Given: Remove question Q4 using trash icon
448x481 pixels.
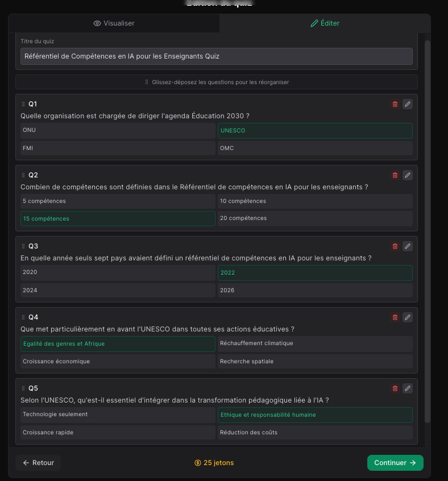Looking at the screenshot, I should pyautogui.click(x=395, y=317).
